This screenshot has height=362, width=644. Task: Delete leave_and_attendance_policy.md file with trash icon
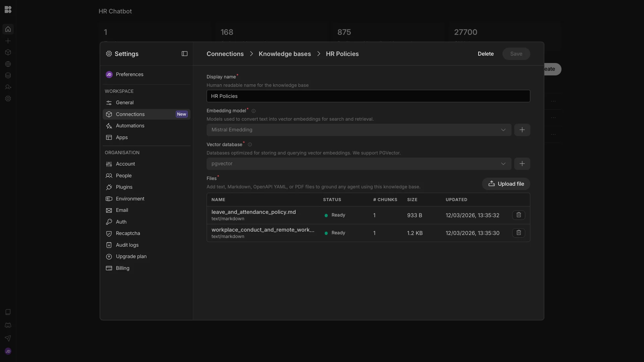tap(519, 215)
